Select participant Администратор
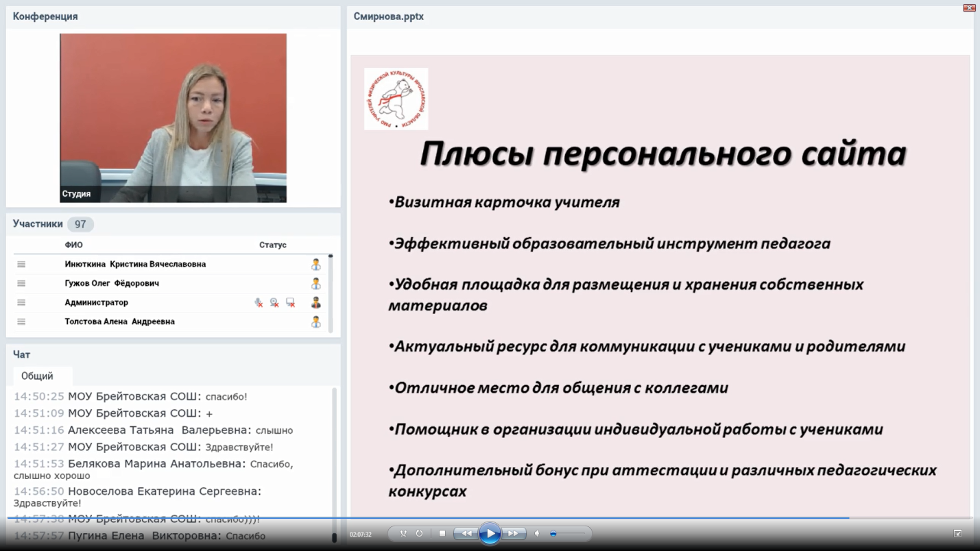 pos(96,302)
